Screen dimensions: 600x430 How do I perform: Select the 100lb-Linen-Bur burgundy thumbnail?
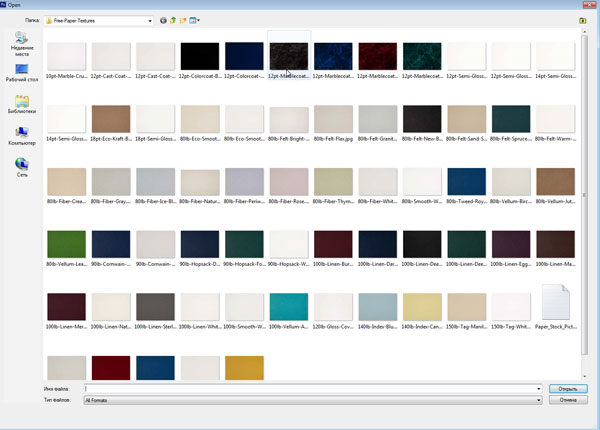[333, 244]
